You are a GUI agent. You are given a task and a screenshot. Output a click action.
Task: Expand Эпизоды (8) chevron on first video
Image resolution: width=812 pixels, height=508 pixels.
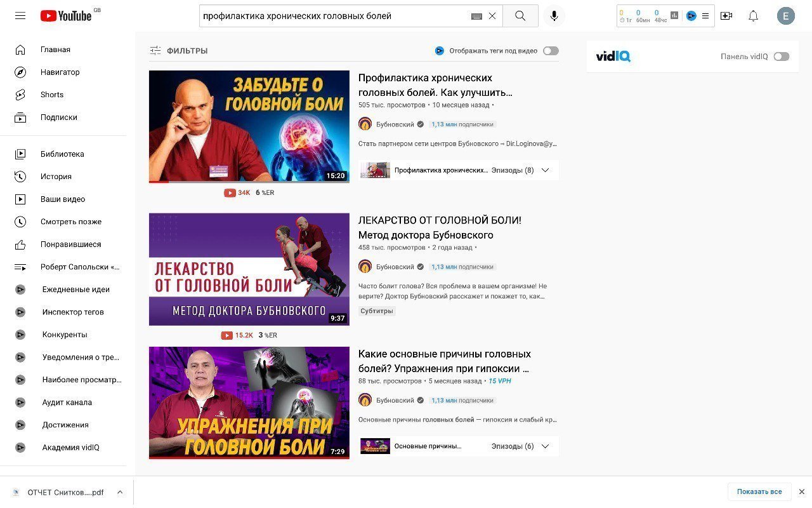[x=545, y=170]
